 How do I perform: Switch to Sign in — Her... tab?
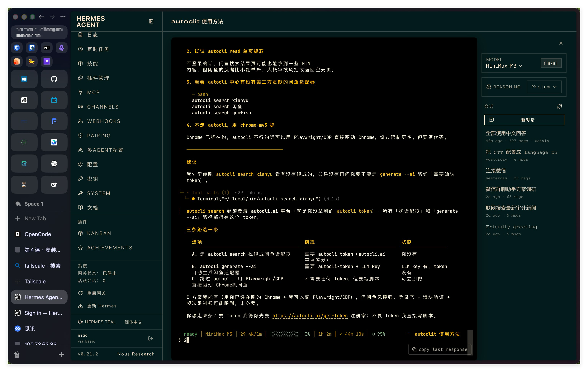point(39,313)
